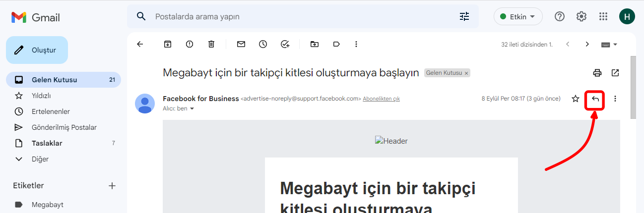
Task: Click the Facebook for Business sender name
Action: (x=200, y=99)
